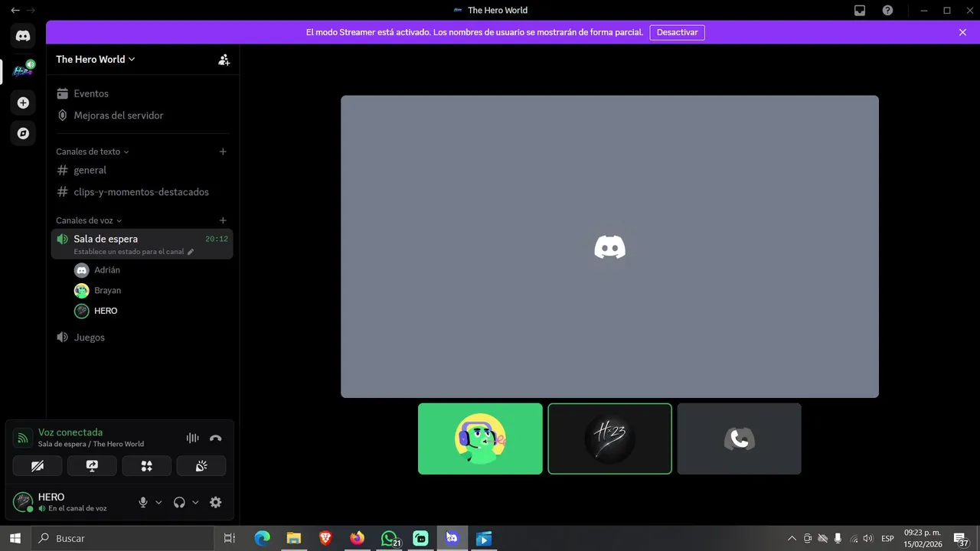This screenshot has height=551, width=980.
Task: Open Microsoft Edge from the taskbar
Action: (262, 538)
